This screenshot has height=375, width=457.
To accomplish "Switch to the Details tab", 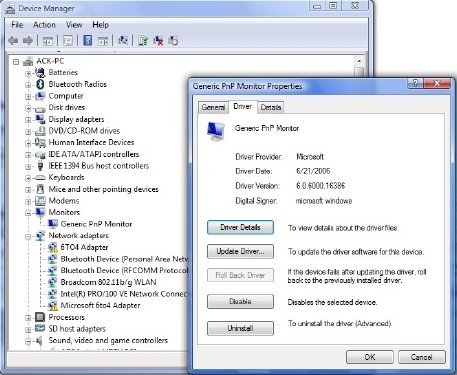I will [x=271, y=107].
